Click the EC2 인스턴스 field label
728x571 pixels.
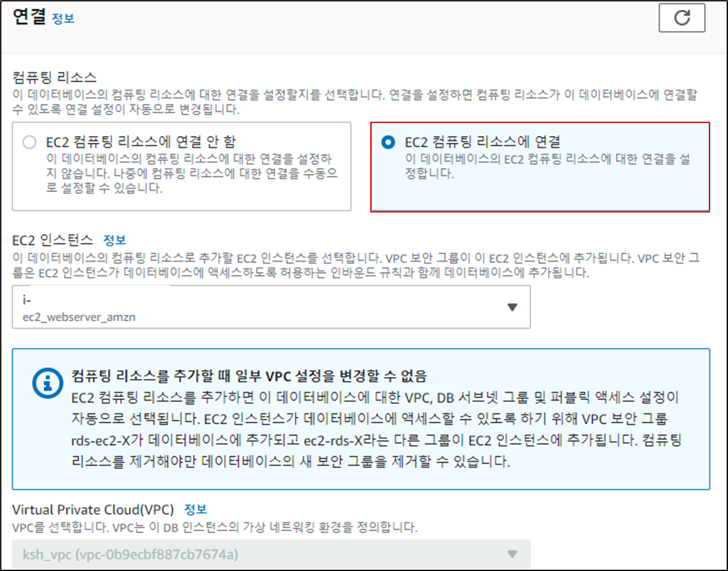coord(52,240)
